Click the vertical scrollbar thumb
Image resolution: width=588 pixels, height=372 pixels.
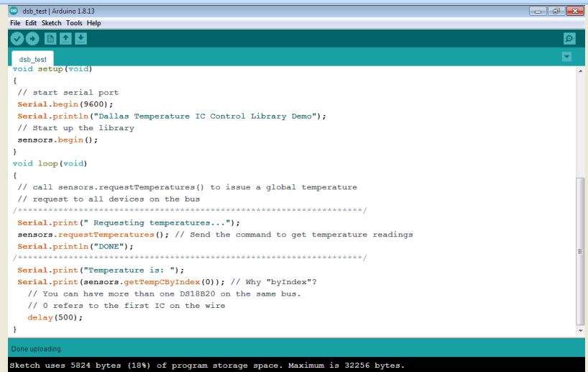click(581, 252)
